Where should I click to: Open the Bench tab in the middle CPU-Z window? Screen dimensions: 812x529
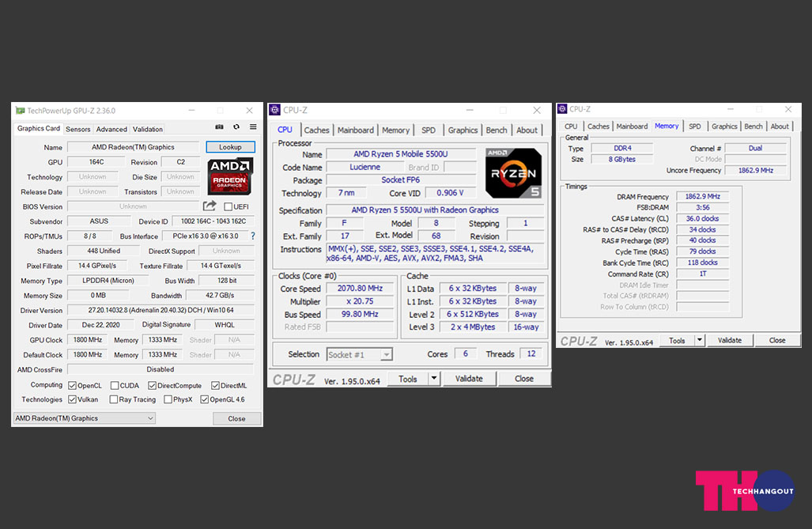[x=496, y=130]
